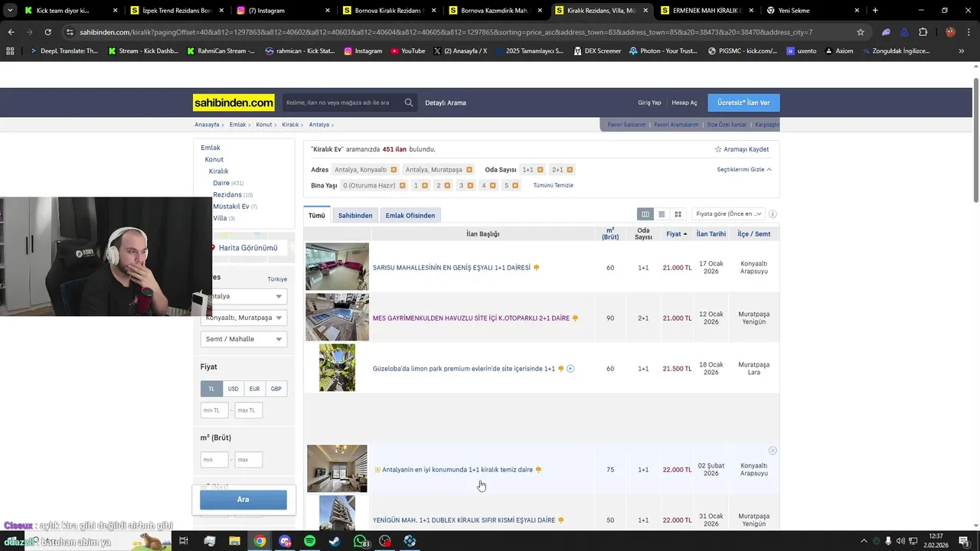Remove the building age 3 filter
This screenshot has width=980, height=551.
(x=470, y=185)
